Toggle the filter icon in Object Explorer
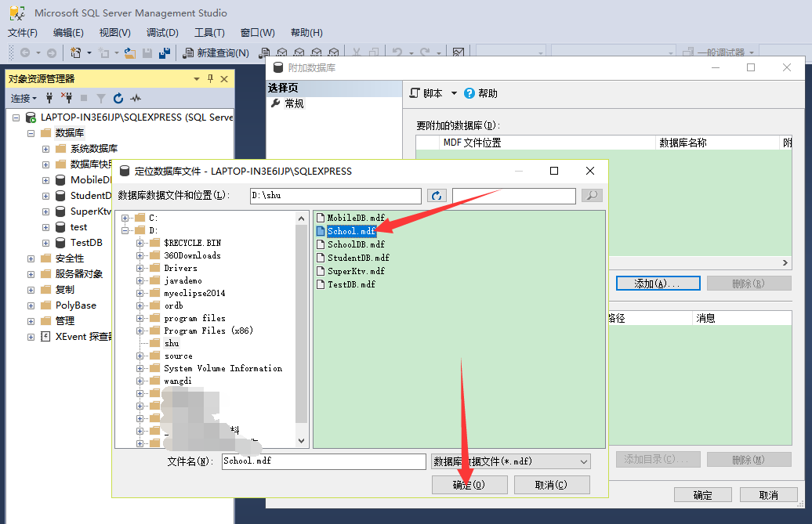 [102, 98]
